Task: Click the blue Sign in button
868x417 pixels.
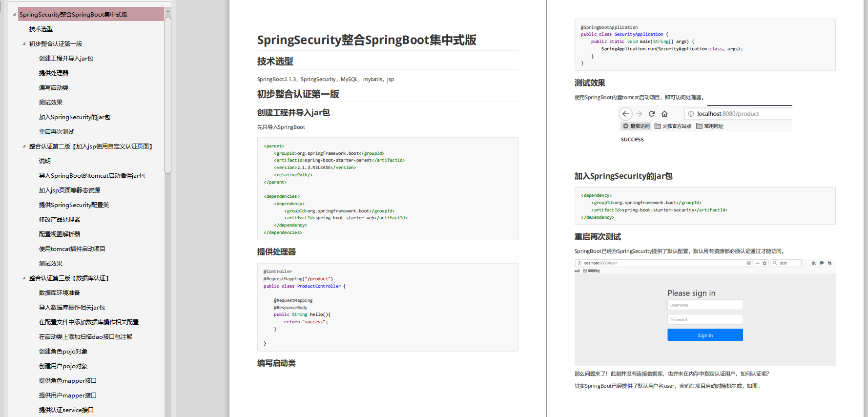Action: (x=705, y=335)
